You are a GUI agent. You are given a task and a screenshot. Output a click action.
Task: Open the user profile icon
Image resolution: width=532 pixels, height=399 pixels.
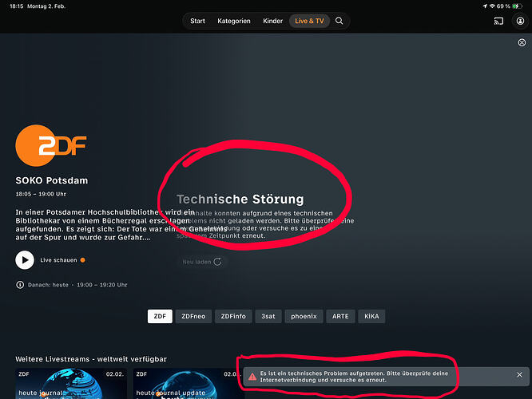tap(519, 21)
